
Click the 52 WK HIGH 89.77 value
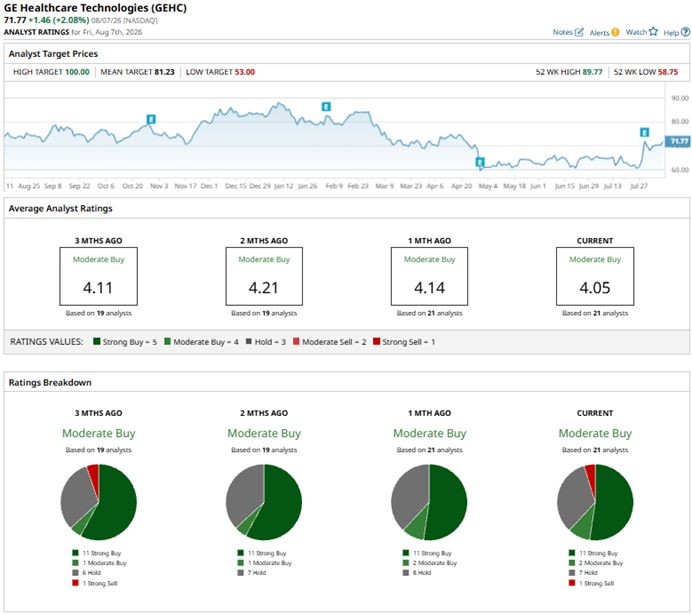592,72
